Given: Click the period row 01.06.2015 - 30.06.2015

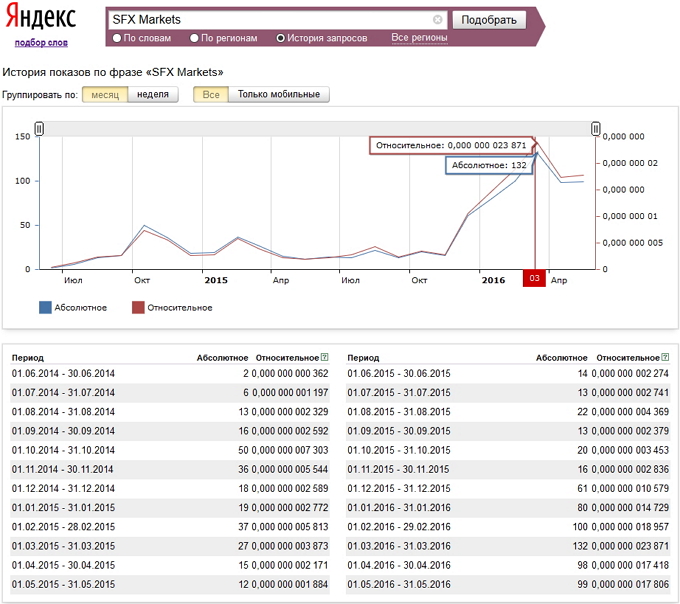Looking at the screenshot, I should tap(508, 373).
